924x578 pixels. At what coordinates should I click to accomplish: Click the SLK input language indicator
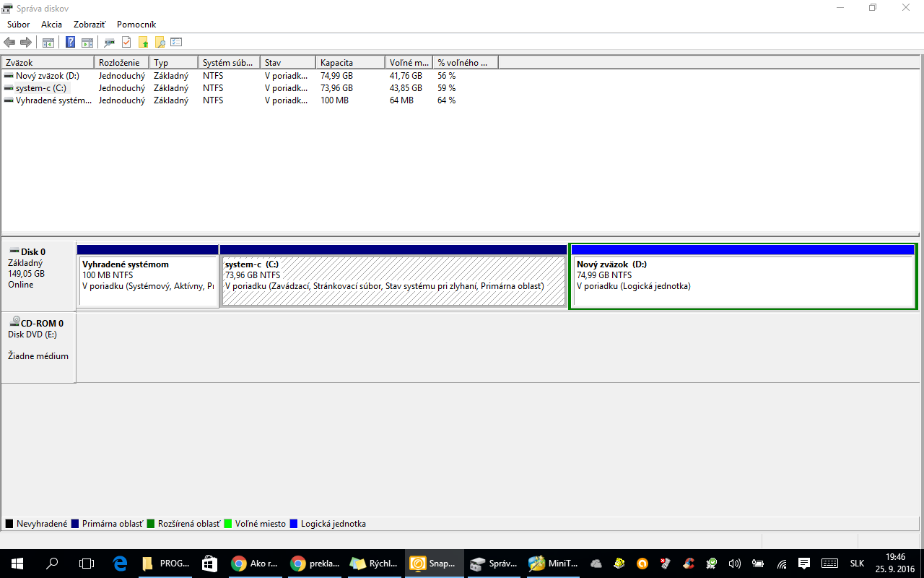coord(857,564)
